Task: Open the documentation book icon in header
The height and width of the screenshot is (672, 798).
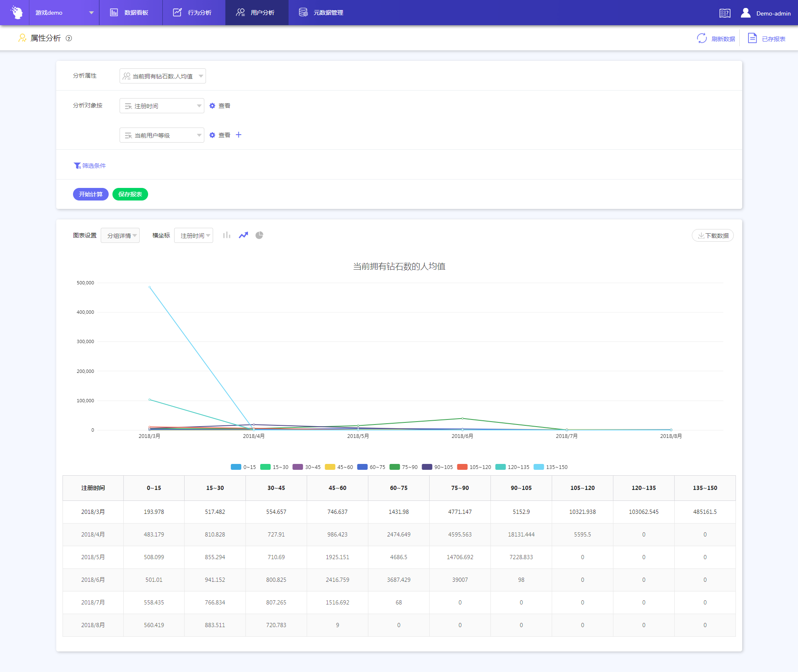Action: [x=725, y=13]
